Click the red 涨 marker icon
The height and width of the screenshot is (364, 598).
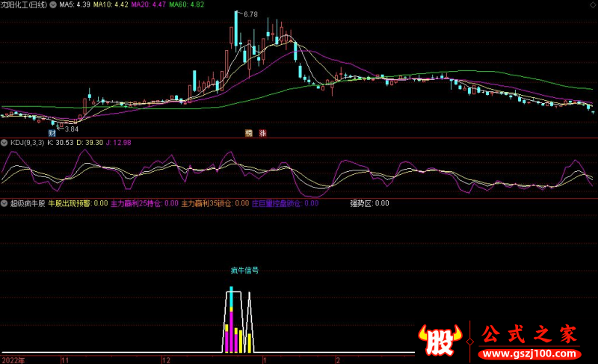tap(262, 134)
